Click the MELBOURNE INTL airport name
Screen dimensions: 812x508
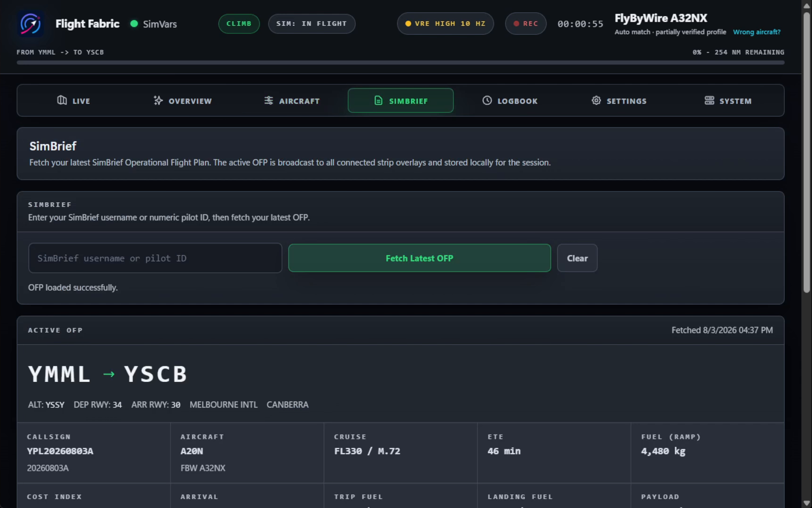coord(224,405)
